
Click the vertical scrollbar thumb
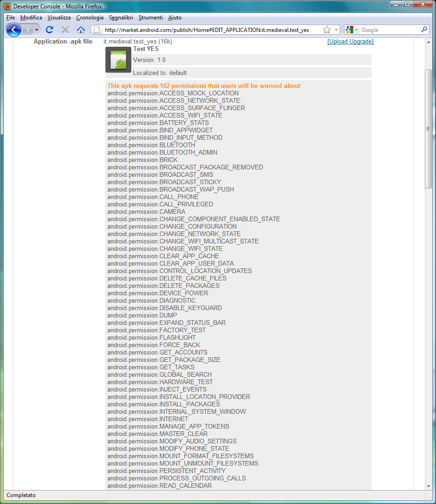click(428, 129)
